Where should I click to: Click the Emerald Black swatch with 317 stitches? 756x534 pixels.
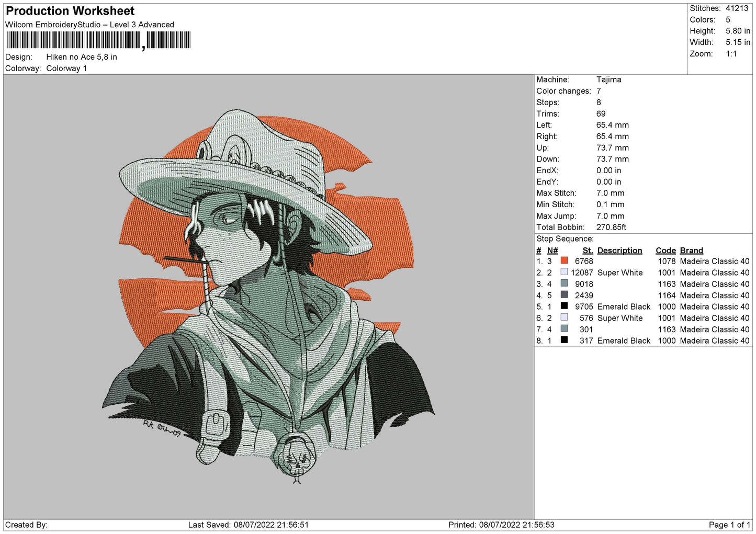pyautogui.click(x=564, y=340)
